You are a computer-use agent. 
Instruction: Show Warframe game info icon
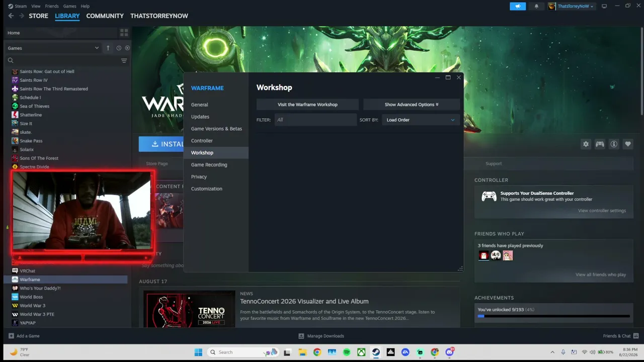614,144
